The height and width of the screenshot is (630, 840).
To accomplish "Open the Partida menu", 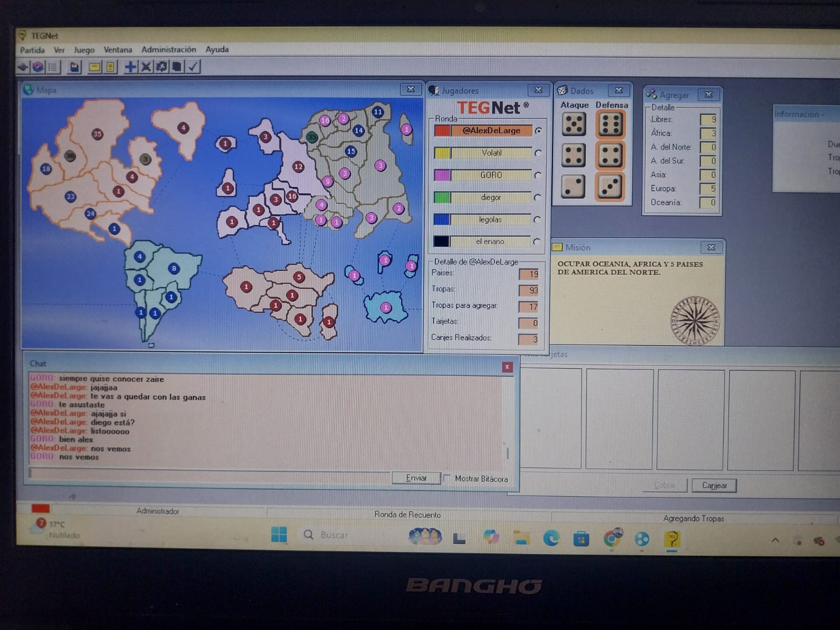I will click(x=32, y=50).
